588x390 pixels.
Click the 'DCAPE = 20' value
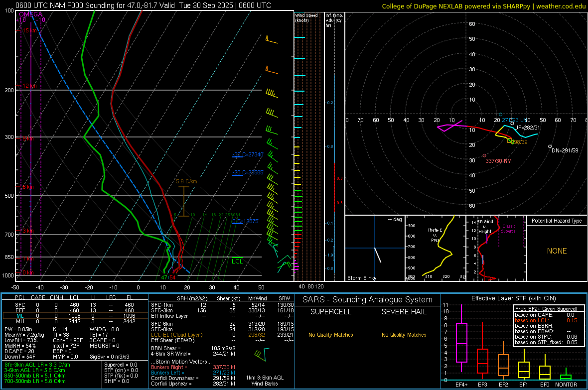(x=19, y=351)
